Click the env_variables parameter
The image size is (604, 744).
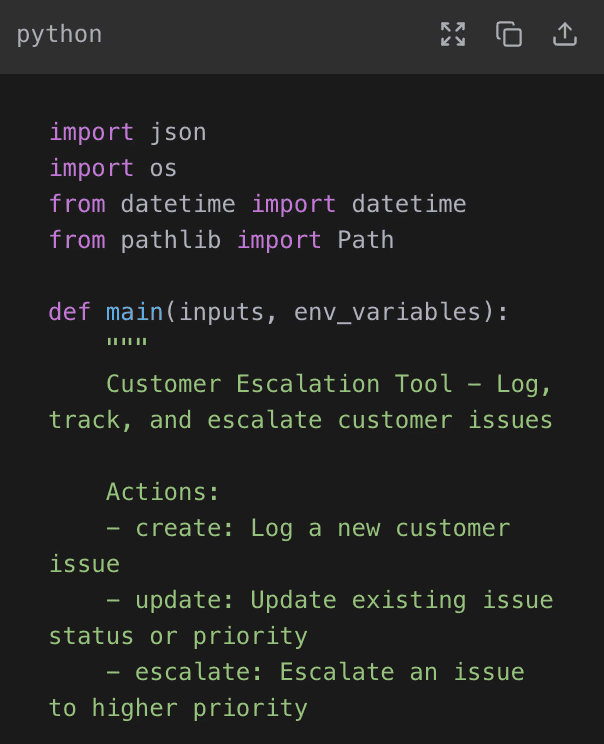pyautogui.click(x=388, y=312)
